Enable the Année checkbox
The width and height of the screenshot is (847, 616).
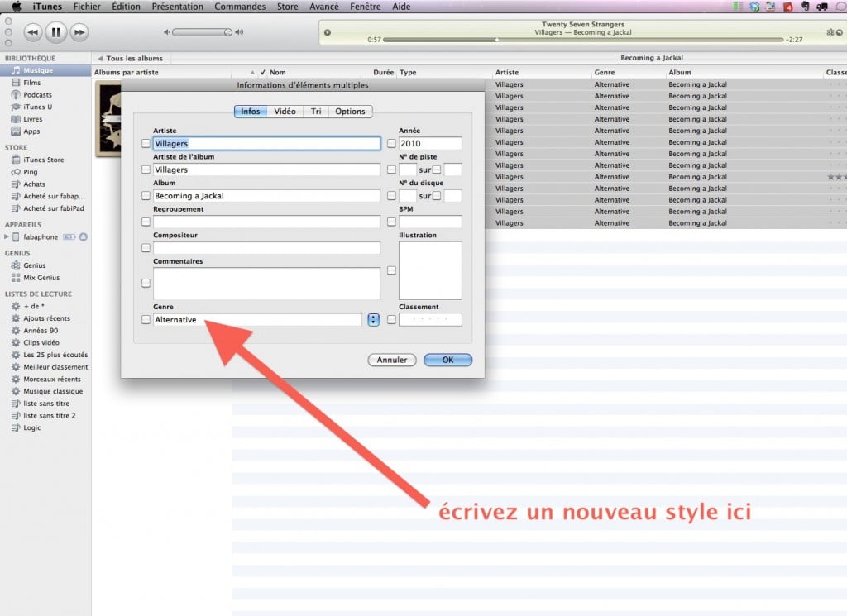click(391, 144)
